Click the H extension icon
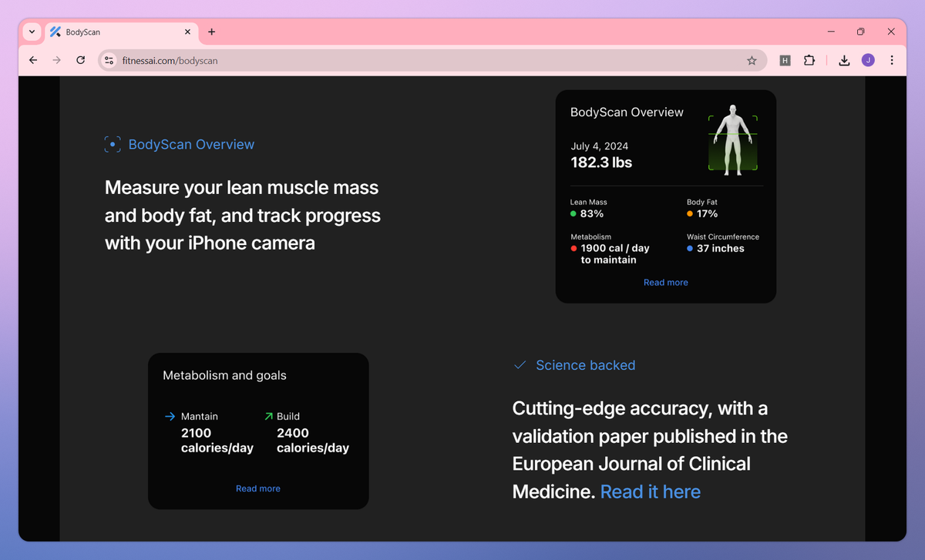This screenshot has height=560, width=925. coord(785,59)
